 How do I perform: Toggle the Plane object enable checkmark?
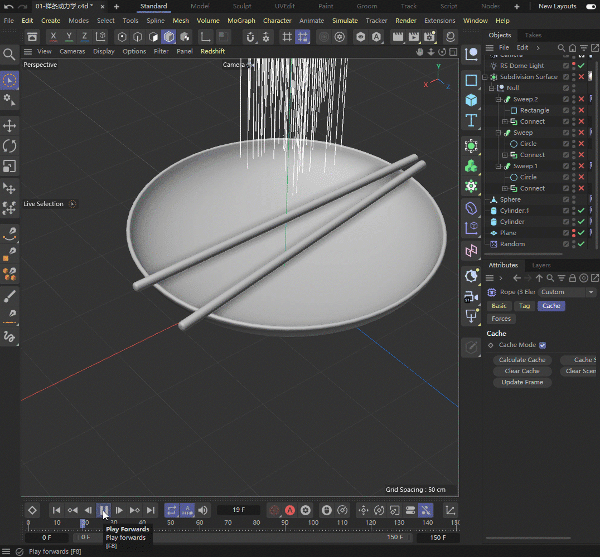(x=581, y=232)
